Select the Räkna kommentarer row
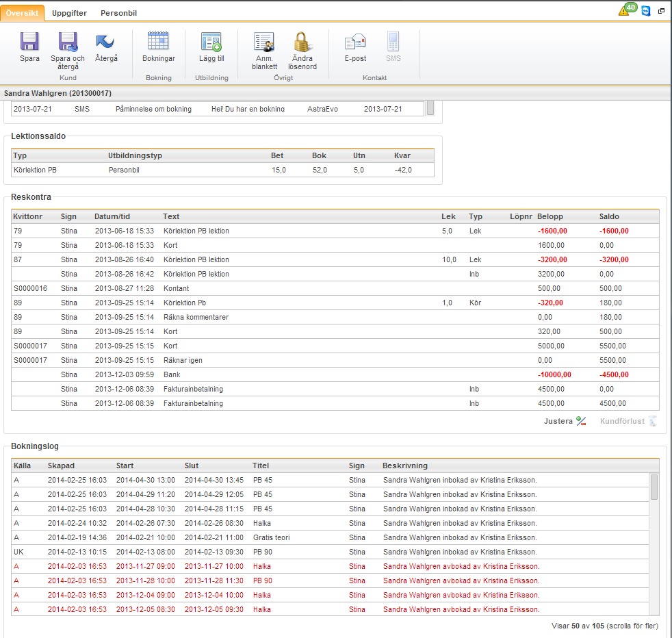This screenshot has width=672, height=638. click(335, 317)
